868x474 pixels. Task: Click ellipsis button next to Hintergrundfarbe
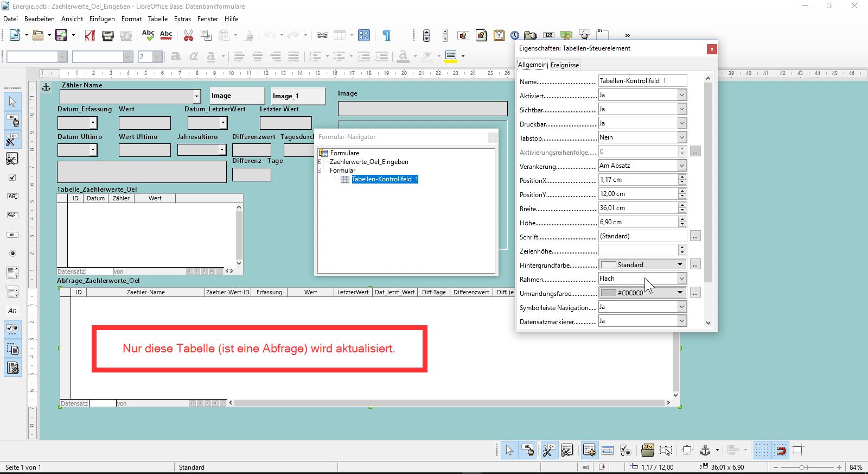click(x=695, y=264)
